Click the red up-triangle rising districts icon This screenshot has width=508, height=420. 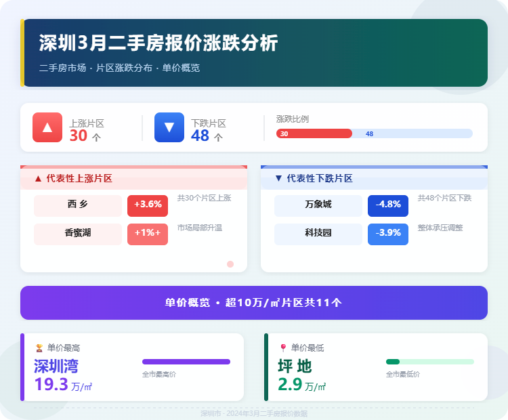tap(47, 127)
